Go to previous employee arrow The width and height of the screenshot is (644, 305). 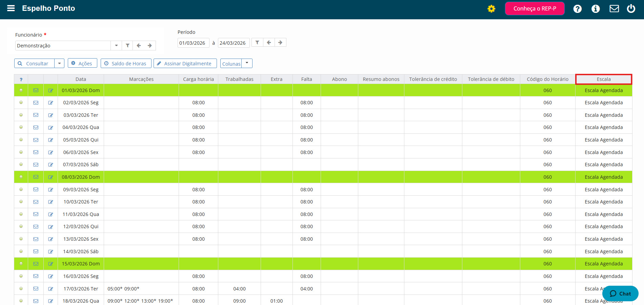[x=139, y=45]
